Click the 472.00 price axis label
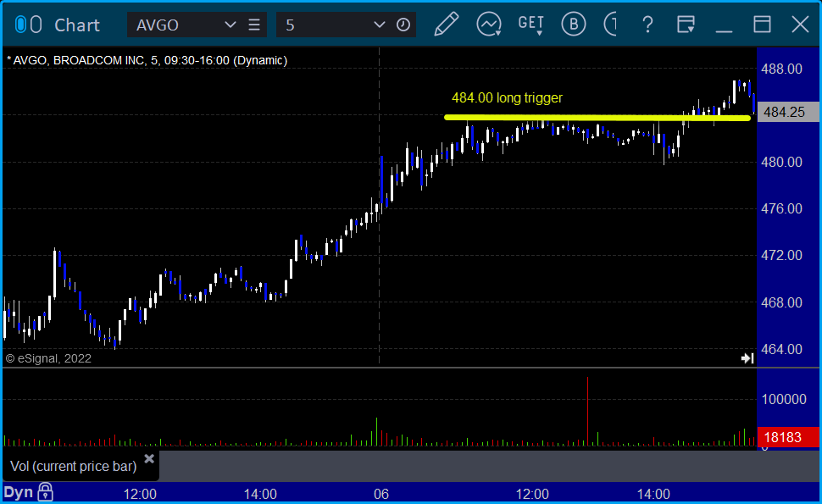Viewport: 822px width, 504px height. [781, 256]
